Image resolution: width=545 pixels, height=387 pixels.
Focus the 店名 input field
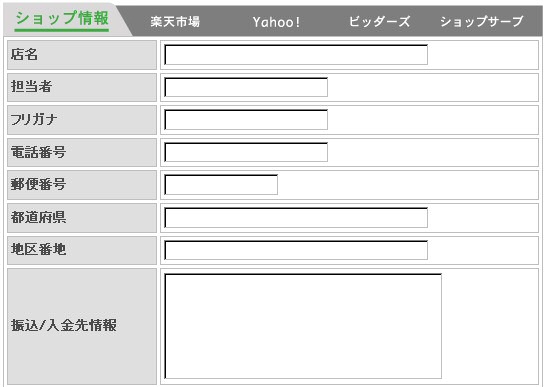click(x=296, y=55)
